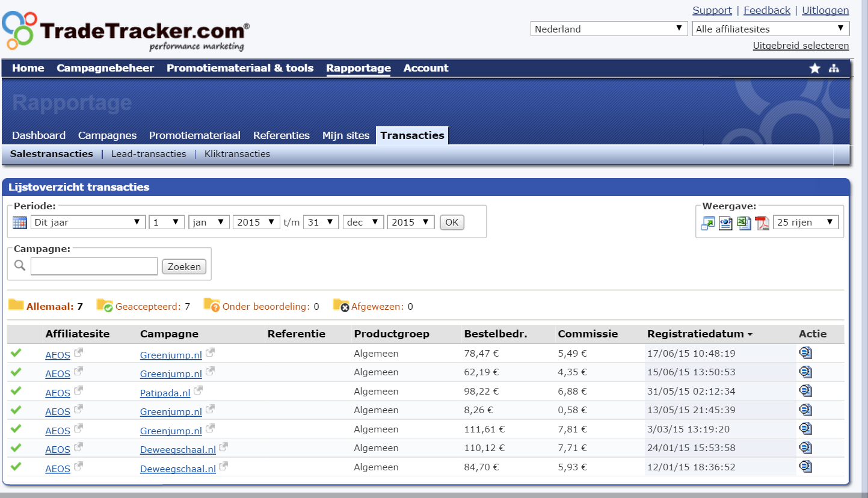
Task: Click the Uitgebreid selecteren link
Action: pyautogui.click(x=801, y=46)
